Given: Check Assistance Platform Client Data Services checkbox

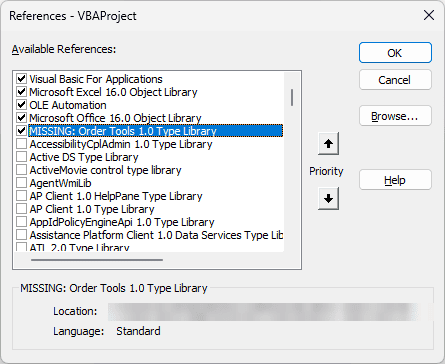Looking at the screenshot, I should coord(22,235).
